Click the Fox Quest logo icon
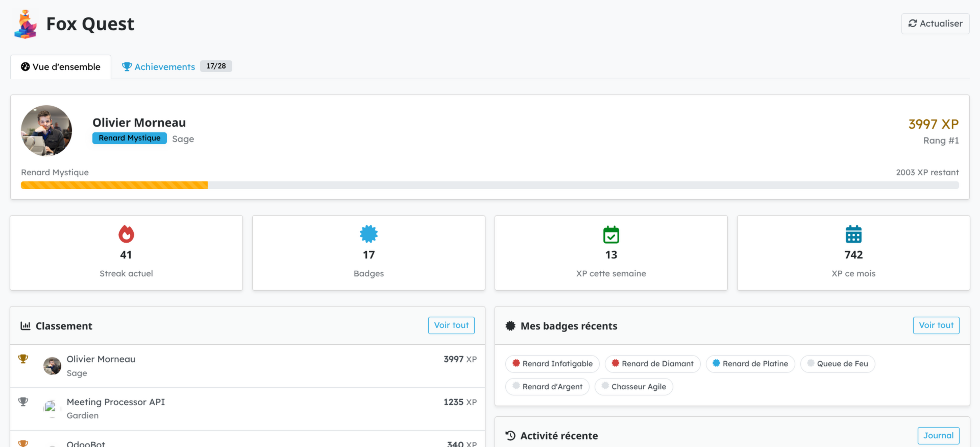 pyautogui.click(x=26, y=25)
